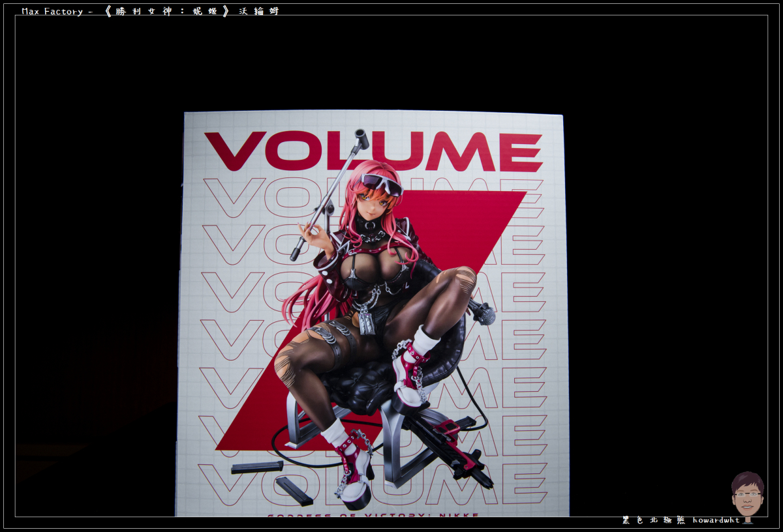Click the top of the microphone stand
This screenshot has width=783, height=532.
(361, 138)
